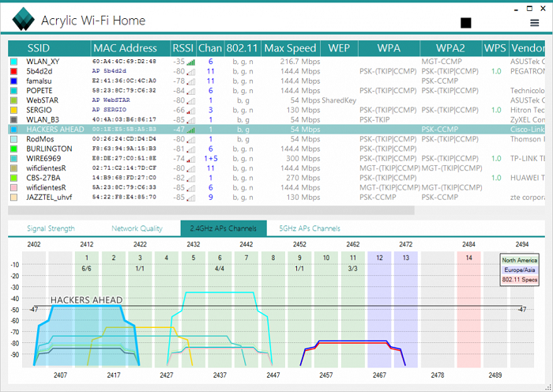The height and width of the screenshot is (392, 553).
Task: Click channel 6 column in the chart
Action: tap(220, 310)
